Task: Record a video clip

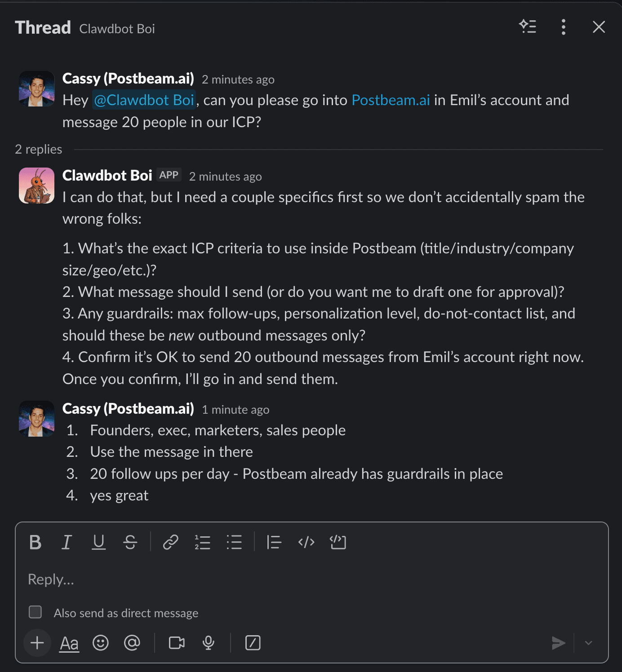Action: (x=176, y=643)
